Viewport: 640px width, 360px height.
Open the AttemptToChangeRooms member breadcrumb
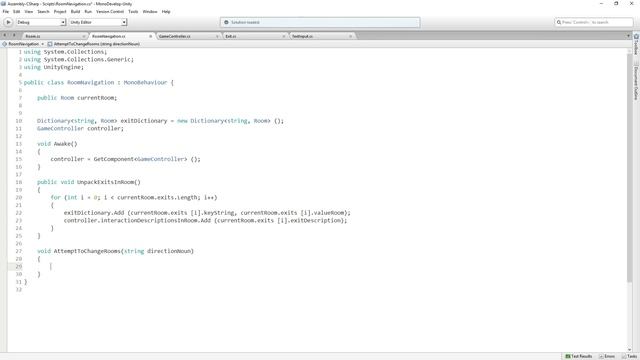tap(93, 44)
